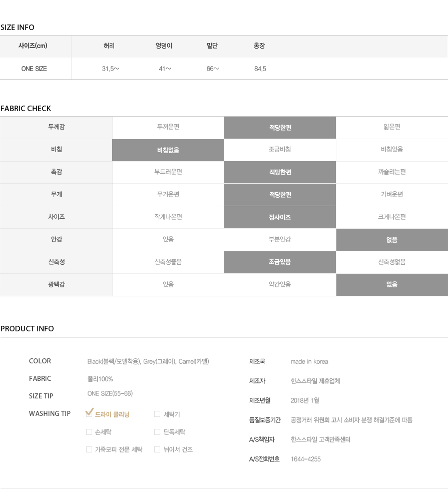Select the 신축성없음 cell
The image size is (448, 492).
click(392, 262)
